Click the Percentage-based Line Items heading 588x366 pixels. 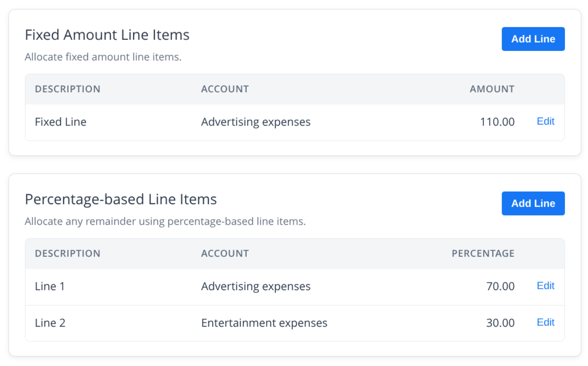pos(121,199)
